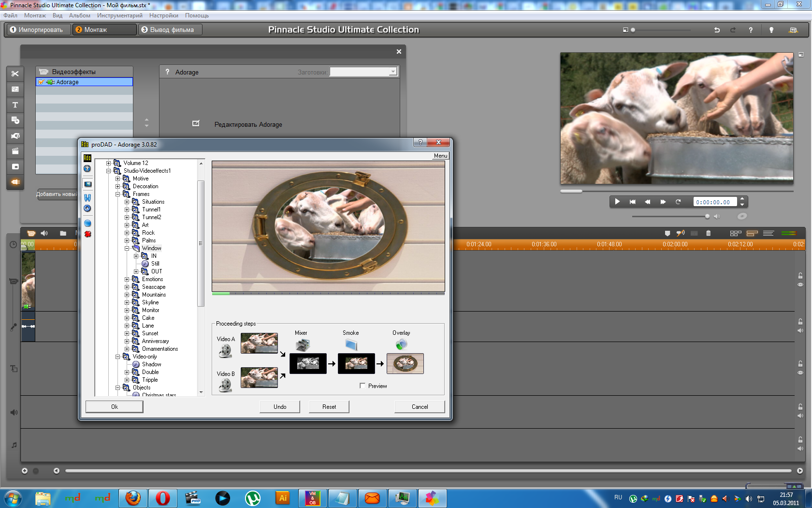Click the timeline trash delete icon
812x508 pixels.
[x=708, y=233]
